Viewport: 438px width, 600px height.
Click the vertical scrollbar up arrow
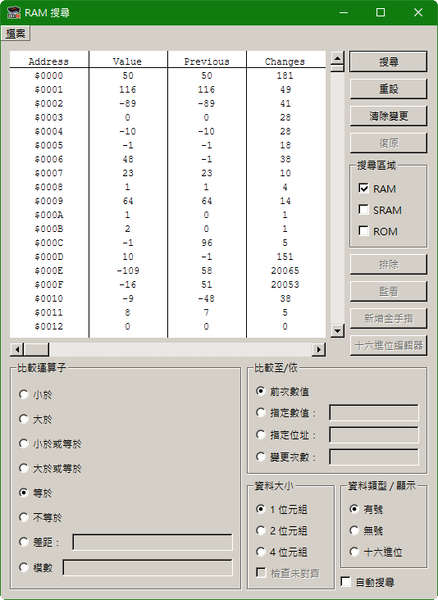tap(337, 58)
